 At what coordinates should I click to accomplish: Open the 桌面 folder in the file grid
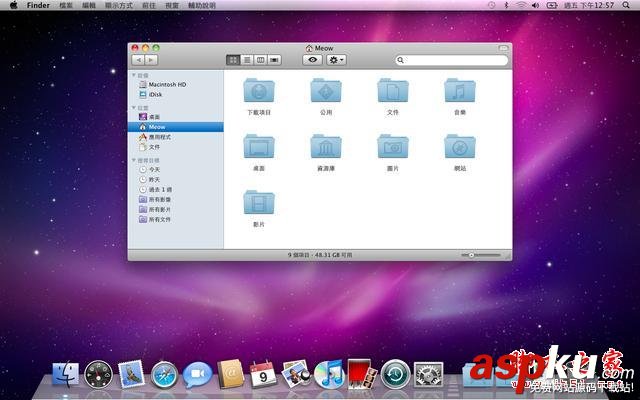tap(259, 146)
